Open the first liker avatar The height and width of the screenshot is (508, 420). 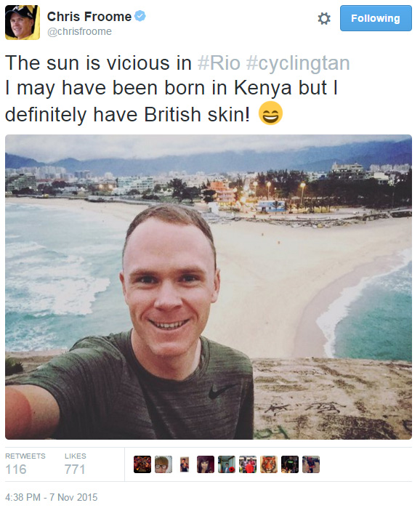pyautogui.click(x=142, y=464)
